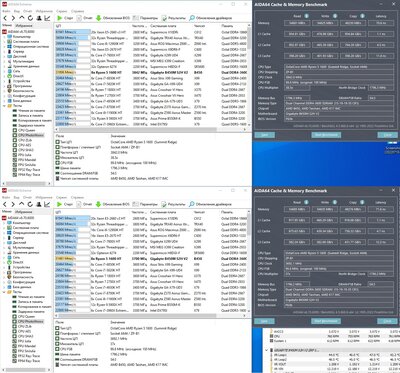Click Start Benchmark button in upper benchmark dialog
Image resolution: width=400 pixels, height=373 pixels.
[x=326, y=135]
